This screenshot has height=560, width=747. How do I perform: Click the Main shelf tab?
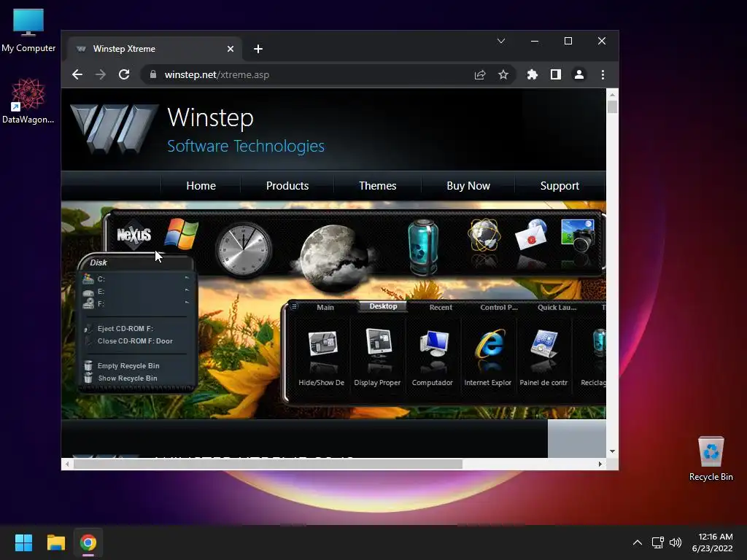pos(325,307)
